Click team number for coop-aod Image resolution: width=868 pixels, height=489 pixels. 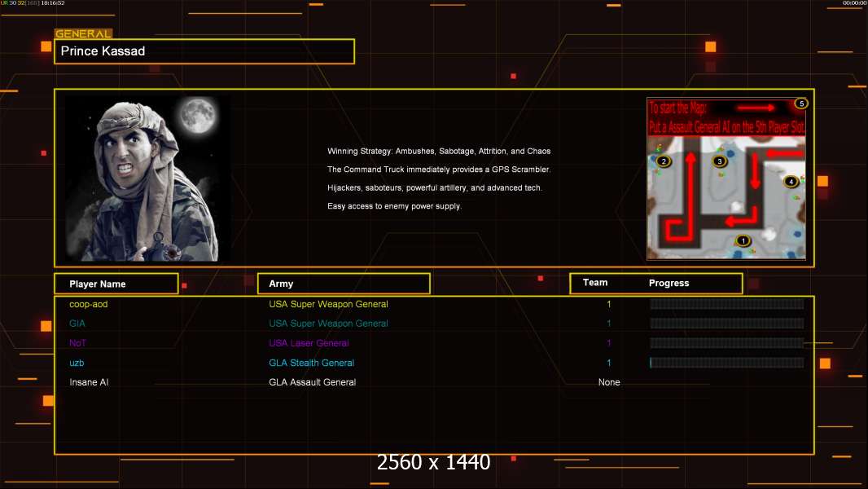coord(608,304)
